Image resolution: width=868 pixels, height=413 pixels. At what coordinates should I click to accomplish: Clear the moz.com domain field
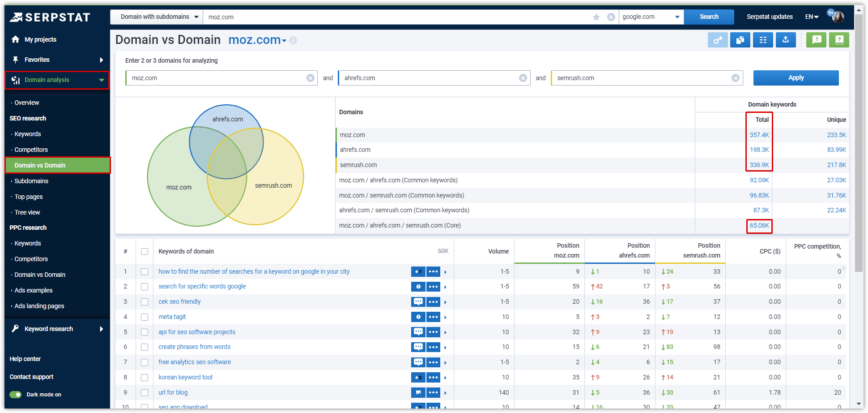(310, 78)
